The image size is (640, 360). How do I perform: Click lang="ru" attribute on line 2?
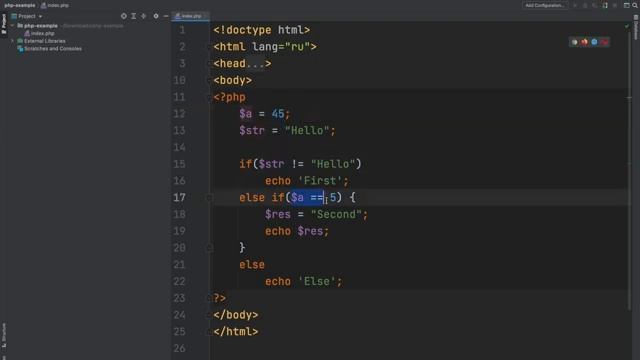[281, 47]
